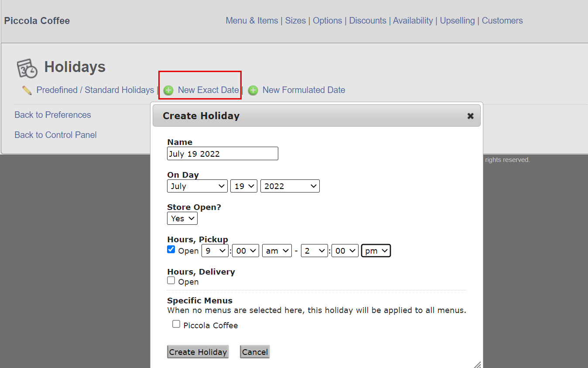
Task: Click the New Formulated Date link
Action: click(304, 90)
